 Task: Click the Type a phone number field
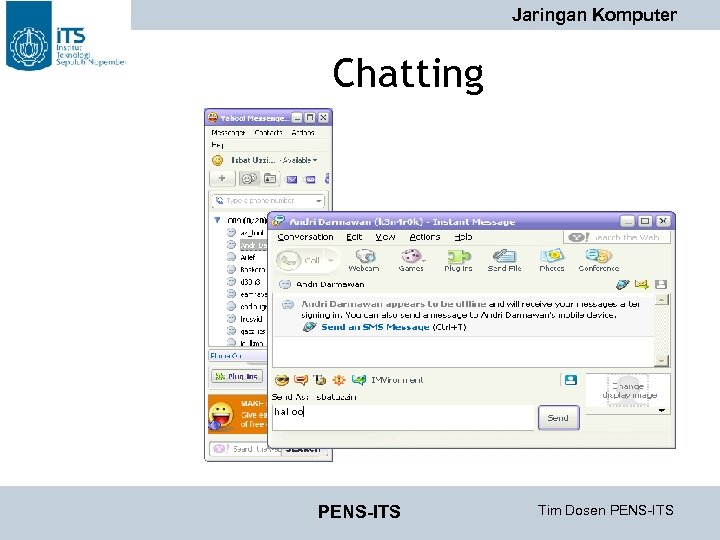[268, 201]
